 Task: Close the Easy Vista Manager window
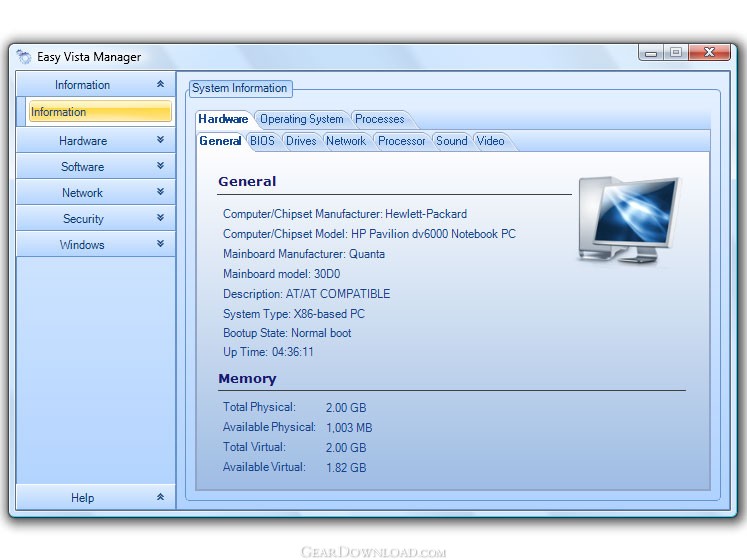click(x=709, y=52)
